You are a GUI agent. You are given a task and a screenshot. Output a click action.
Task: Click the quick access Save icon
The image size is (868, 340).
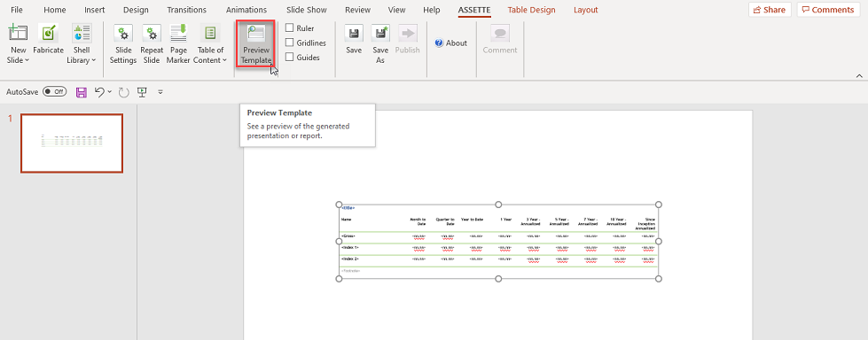point(82,92)
